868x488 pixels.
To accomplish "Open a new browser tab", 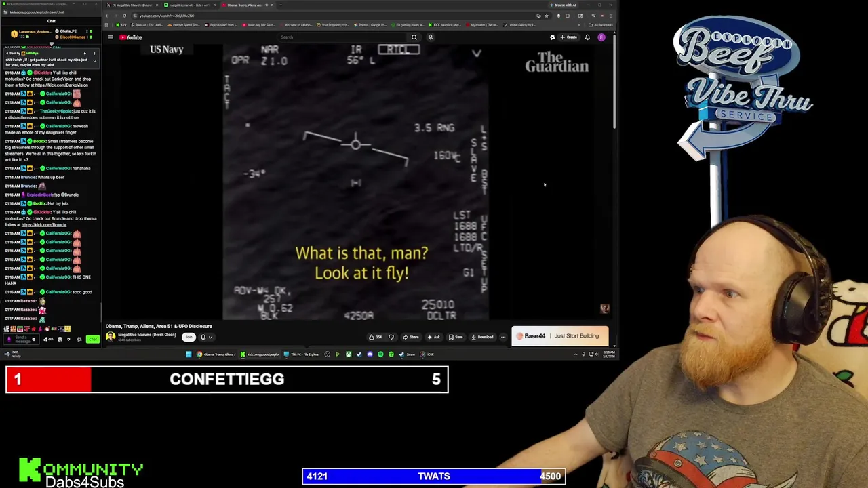I will (x=281, y=5).
